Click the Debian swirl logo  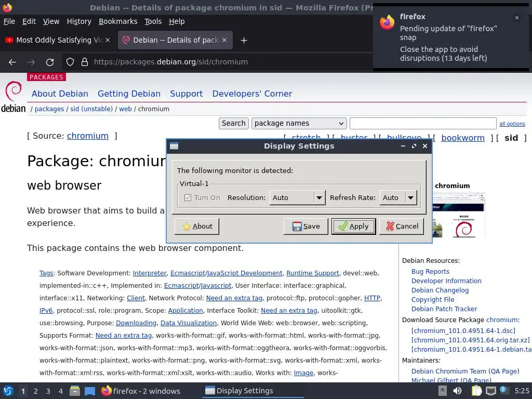[13, 90]
